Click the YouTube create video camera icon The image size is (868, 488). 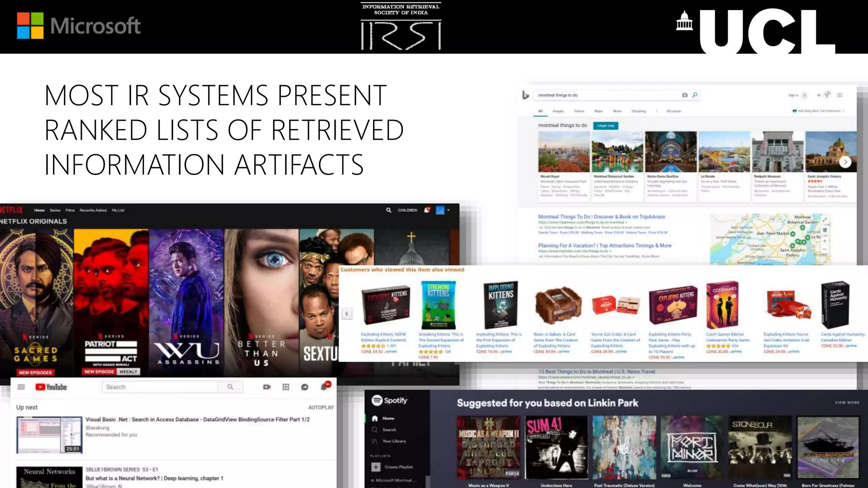[267, 387]
